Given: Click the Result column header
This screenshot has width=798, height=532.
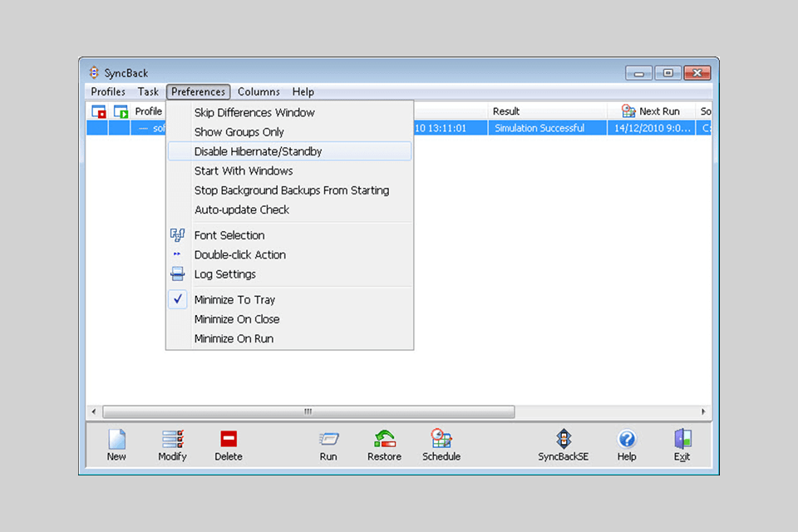Looking at the screenshot, I should coord(548,111).
